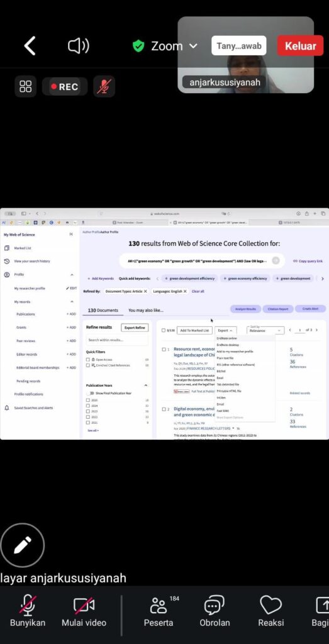329x644 pixels.
Task: Switch to You may also like tab
Action: coord(145,310)
